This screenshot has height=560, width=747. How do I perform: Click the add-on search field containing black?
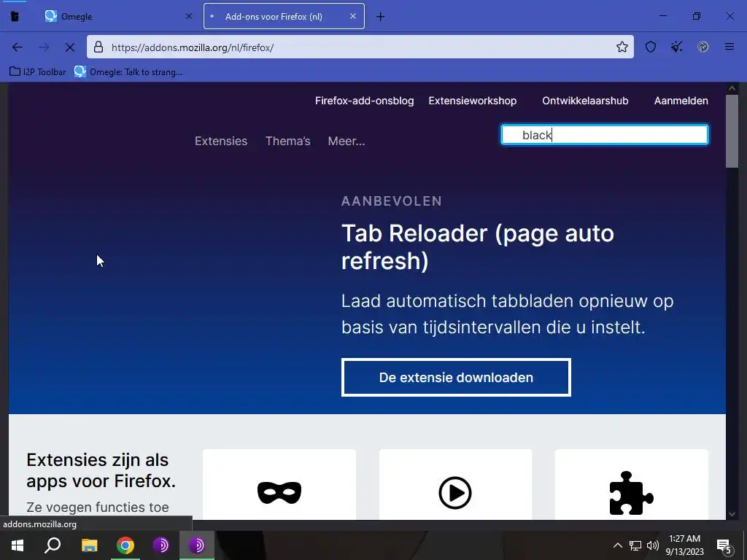pos(605,135)
